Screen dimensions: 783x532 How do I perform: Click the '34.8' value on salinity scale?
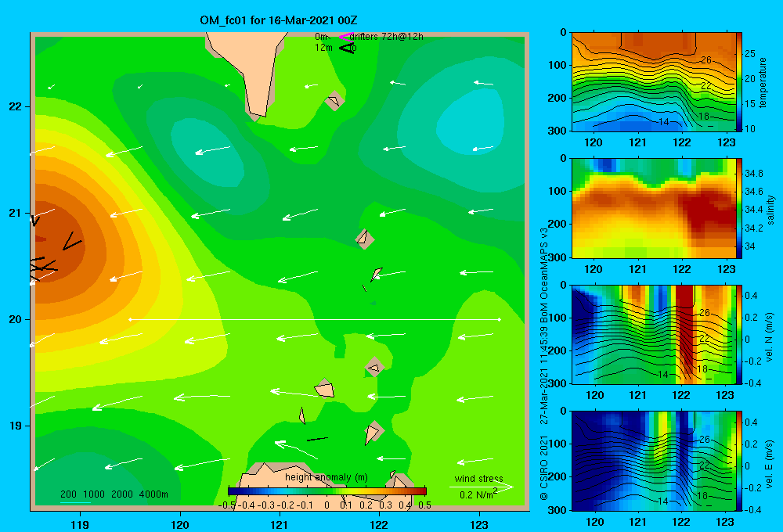753,174
